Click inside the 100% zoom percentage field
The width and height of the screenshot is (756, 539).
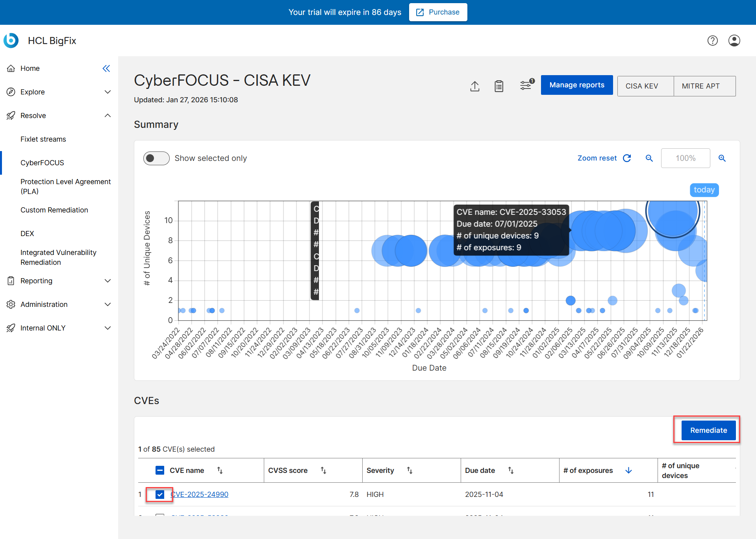(685, 158)
